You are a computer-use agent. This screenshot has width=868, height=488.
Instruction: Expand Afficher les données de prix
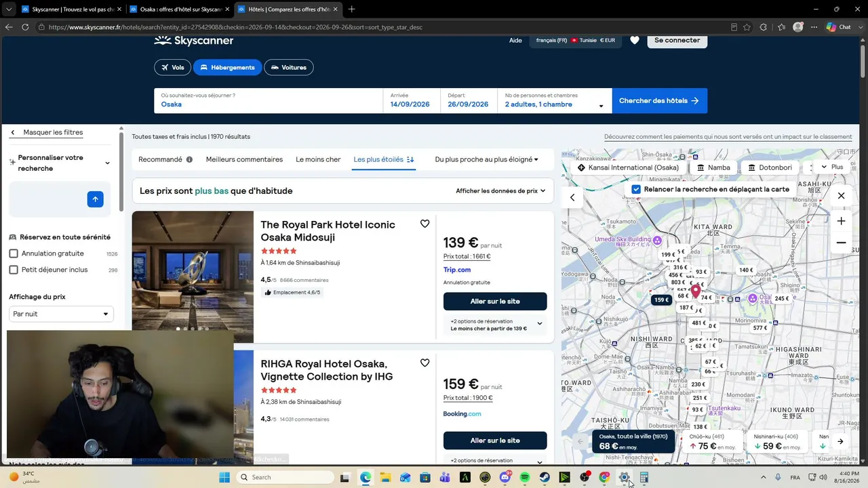click(500, 191)
